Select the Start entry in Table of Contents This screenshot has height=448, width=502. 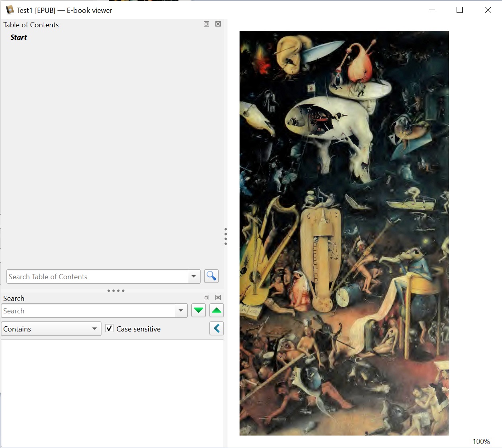point(18,37)
